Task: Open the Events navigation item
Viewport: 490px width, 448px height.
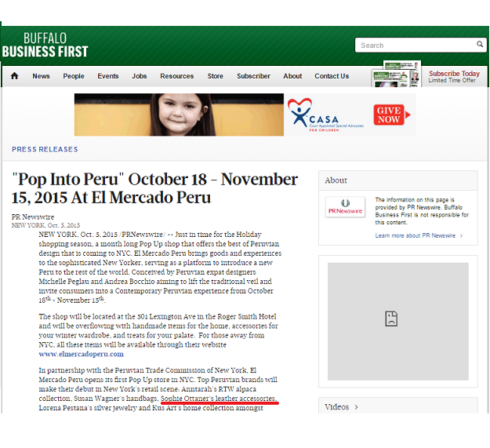Action: point(108,76)
